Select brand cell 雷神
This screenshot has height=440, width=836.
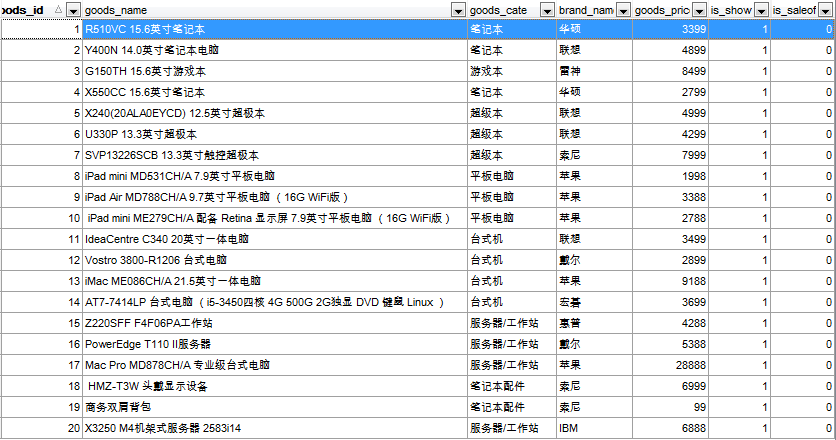point(594,71)
